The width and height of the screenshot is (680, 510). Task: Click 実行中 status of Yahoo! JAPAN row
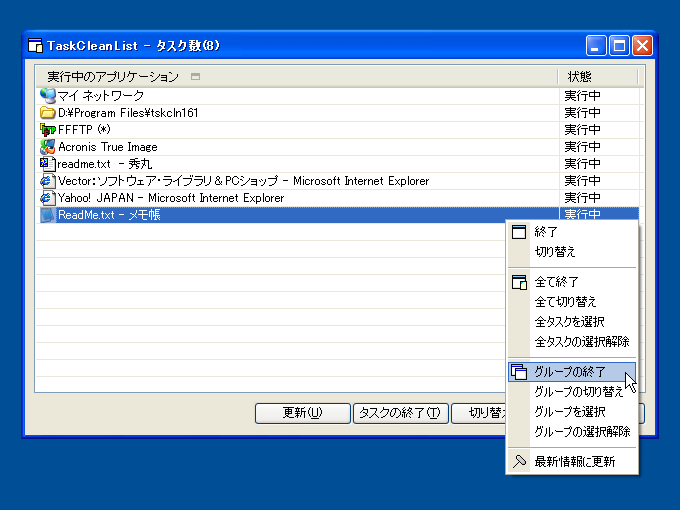[582, 198]
